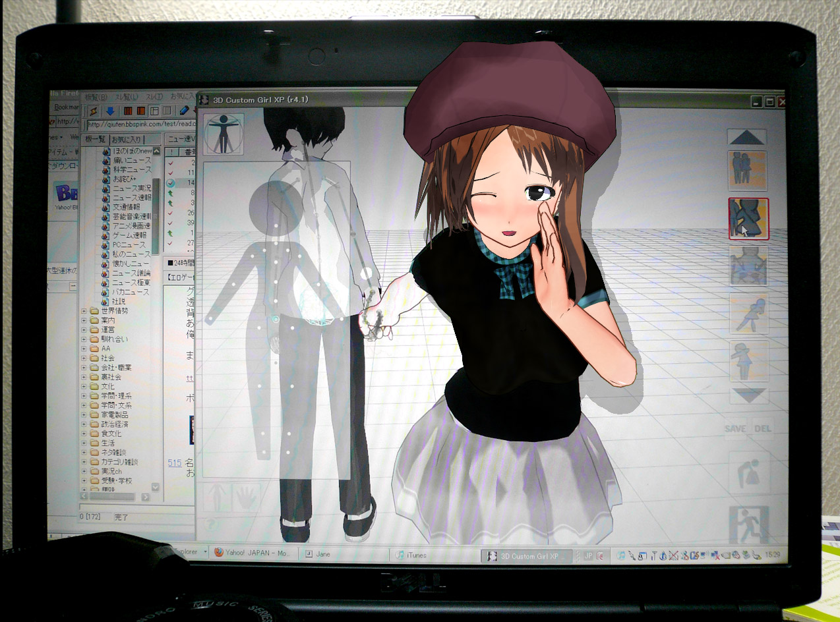
Task: Switch to the 板一覧 tab
Action: pos(95,140)
